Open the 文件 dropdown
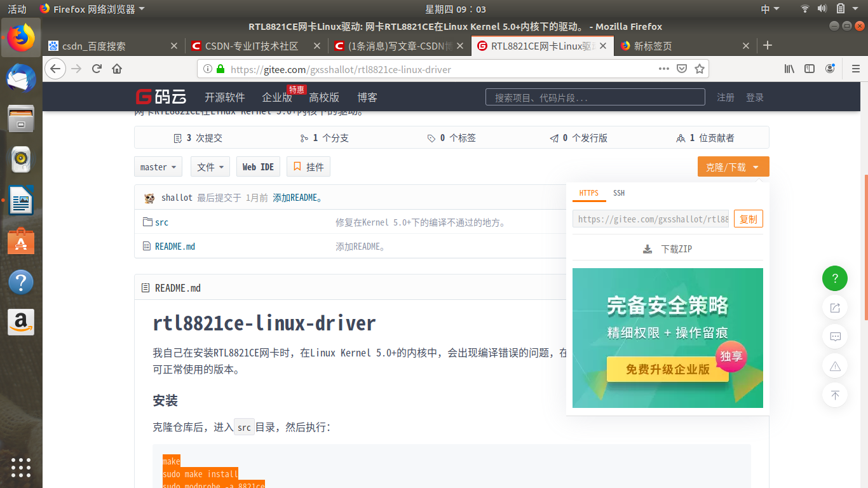The image size is (868, 488). (x=210, y=167)
